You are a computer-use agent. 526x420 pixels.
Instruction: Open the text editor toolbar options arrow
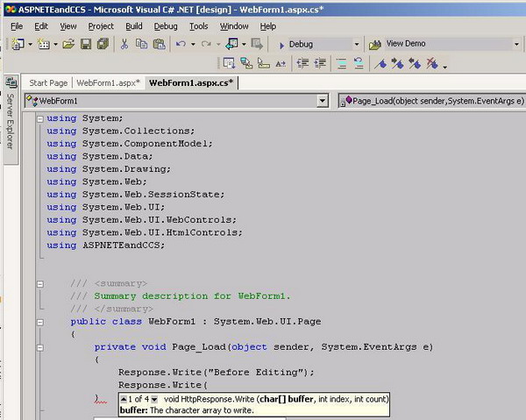[x=445, y=68]
